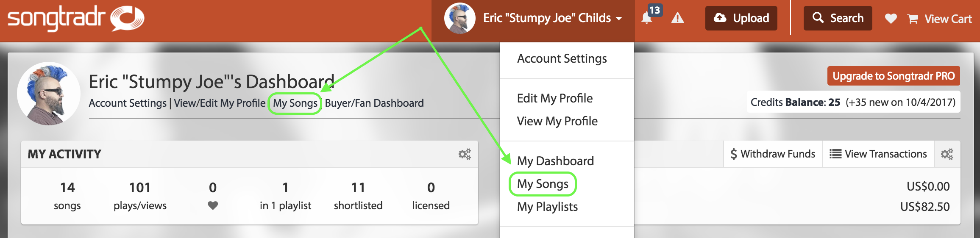
Task: Choose My Dashboard in the user menu
Action: point(555,161)
